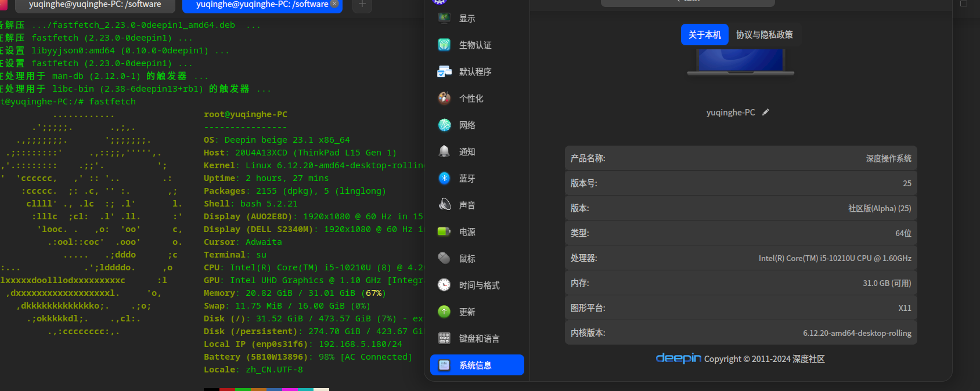
Task: Close the blue terminal tab
Action: tap(334, 4)
